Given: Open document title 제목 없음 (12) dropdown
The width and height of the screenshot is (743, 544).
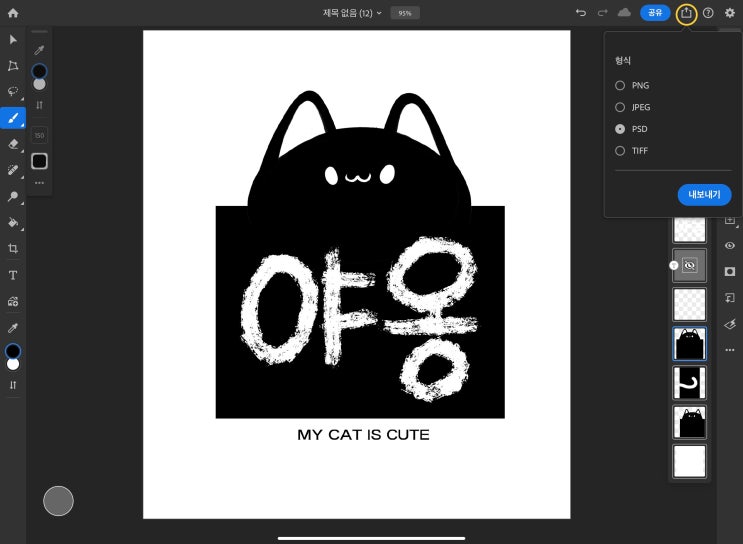Looking at the screenshot, I should pos(352,13).
